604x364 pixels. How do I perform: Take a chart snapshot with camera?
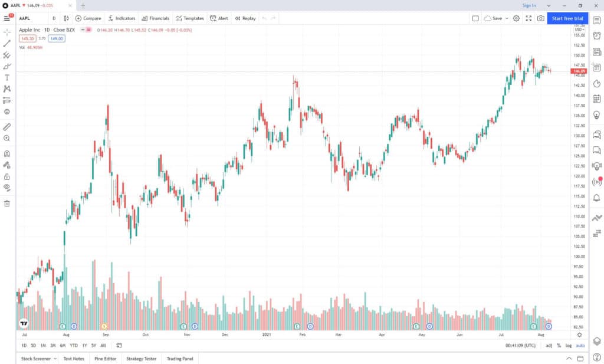pos(541,18)
